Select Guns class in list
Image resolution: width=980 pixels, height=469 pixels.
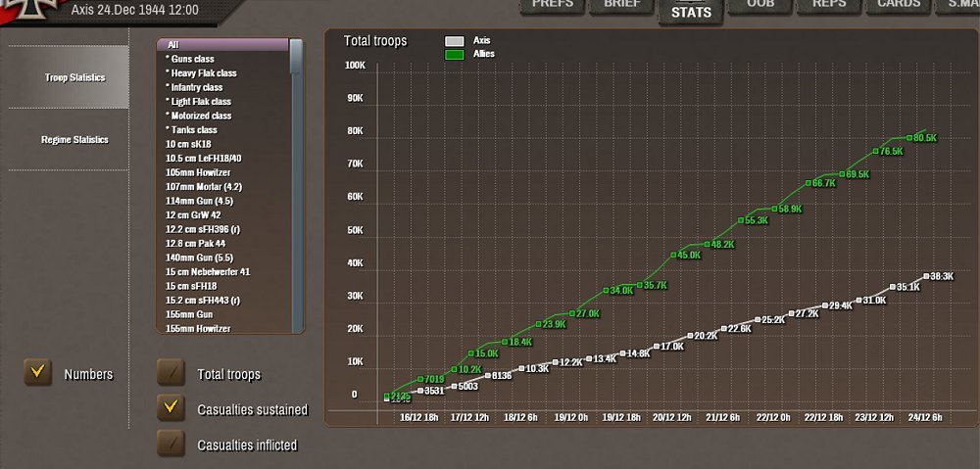coord(222,59)
